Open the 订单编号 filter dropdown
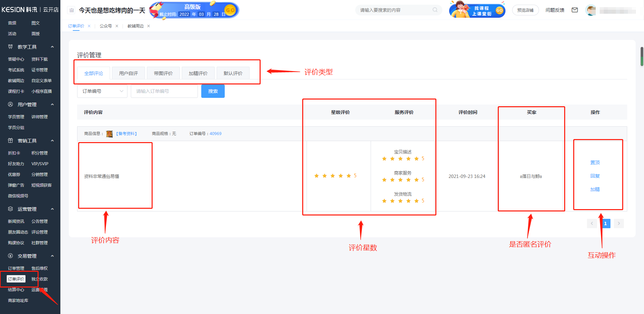This screenshot has width=644, height=314. coord(102,91)
